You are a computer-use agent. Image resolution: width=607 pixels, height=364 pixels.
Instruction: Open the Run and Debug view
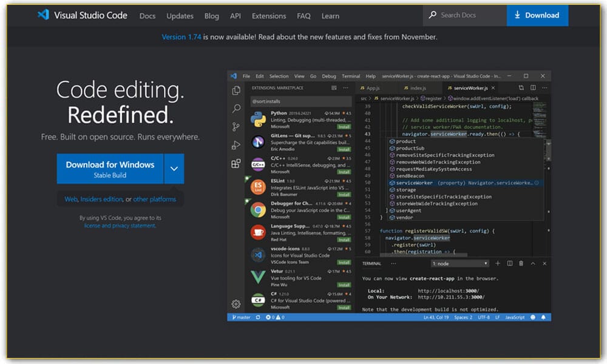236,144
